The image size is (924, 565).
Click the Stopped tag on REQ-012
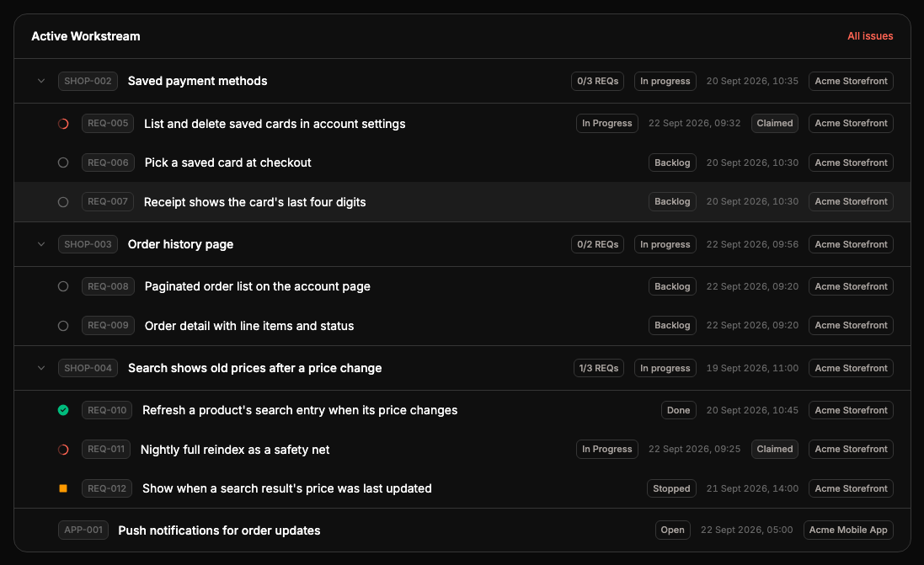click(671, 488)
